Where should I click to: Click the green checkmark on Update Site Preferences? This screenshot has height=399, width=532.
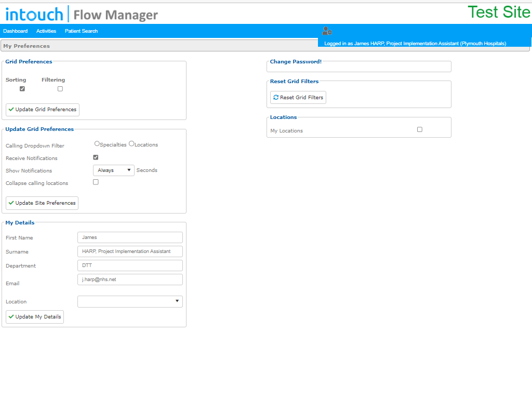[x=11, y=203]
